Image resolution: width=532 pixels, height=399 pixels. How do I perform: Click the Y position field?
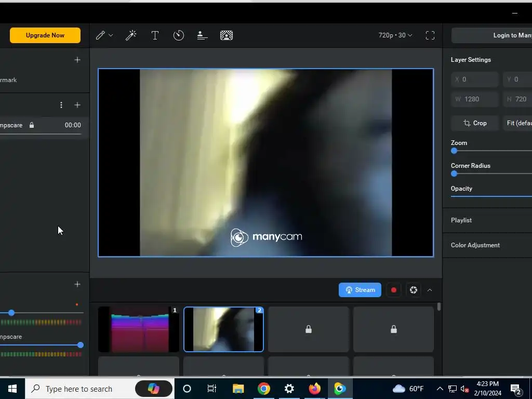[517, 79]
